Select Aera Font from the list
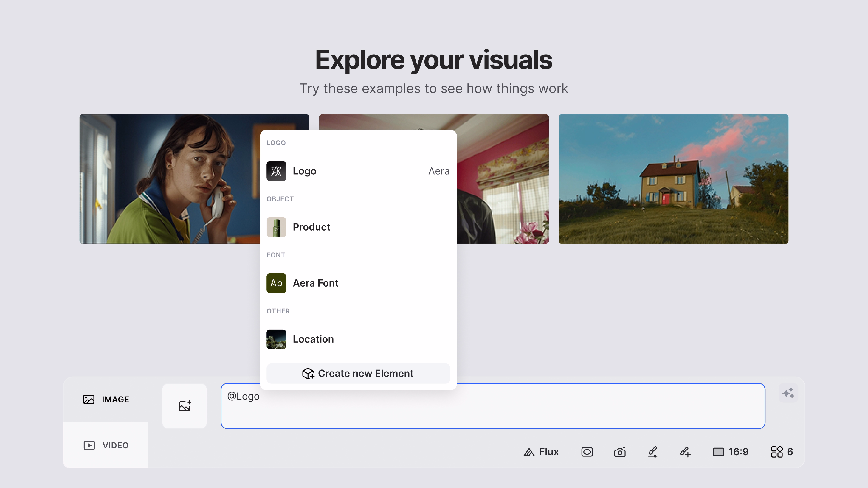This screenshot has height=488, width=868. tap(315, 283)
